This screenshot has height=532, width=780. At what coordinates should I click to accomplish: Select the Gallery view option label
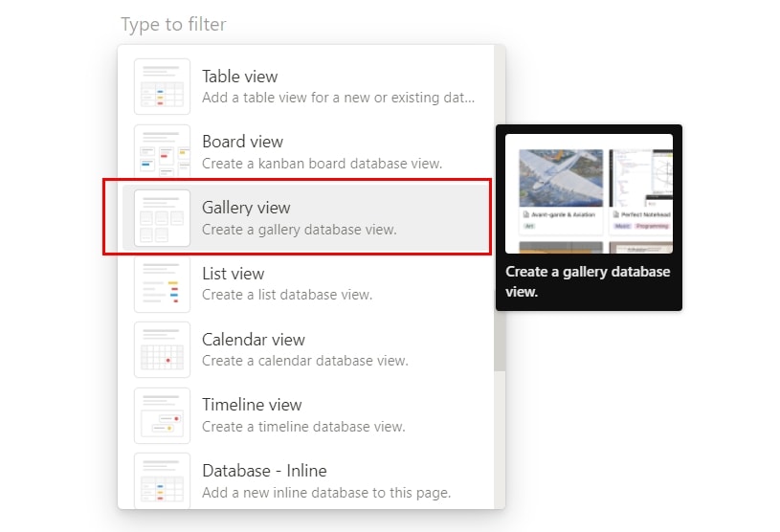(x=246, y=208)
